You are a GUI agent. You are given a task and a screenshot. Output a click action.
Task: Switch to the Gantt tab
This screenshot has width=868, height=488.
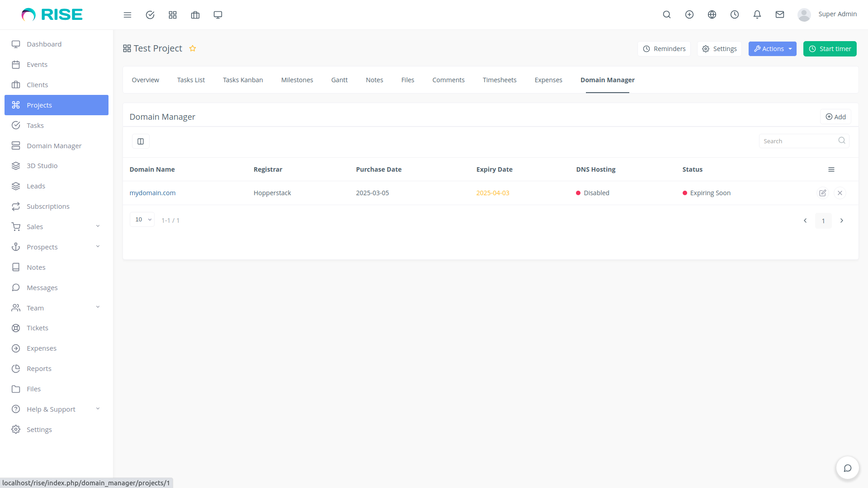click(339, 80)
